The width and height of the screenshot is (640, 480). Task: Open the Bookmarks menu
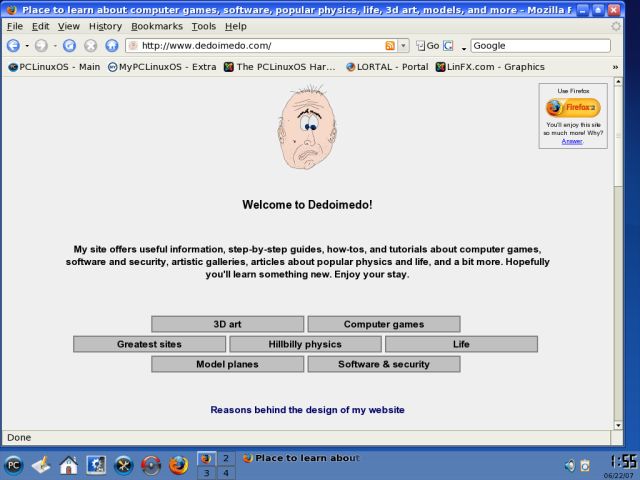click(157, 27)
